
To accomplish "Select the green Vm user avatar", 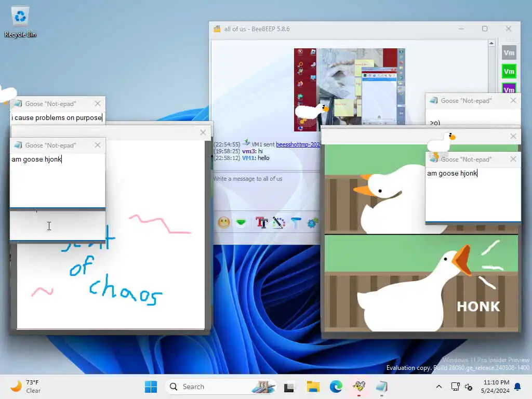I will tap(509, 71).
